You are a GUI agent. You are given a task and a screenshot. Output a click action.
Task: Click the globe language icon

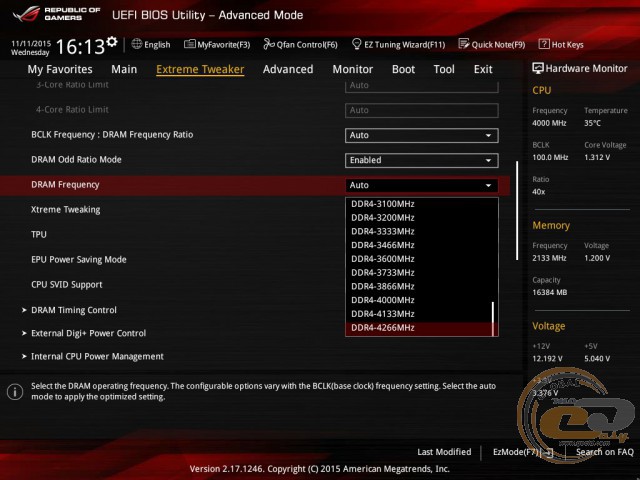137,44
